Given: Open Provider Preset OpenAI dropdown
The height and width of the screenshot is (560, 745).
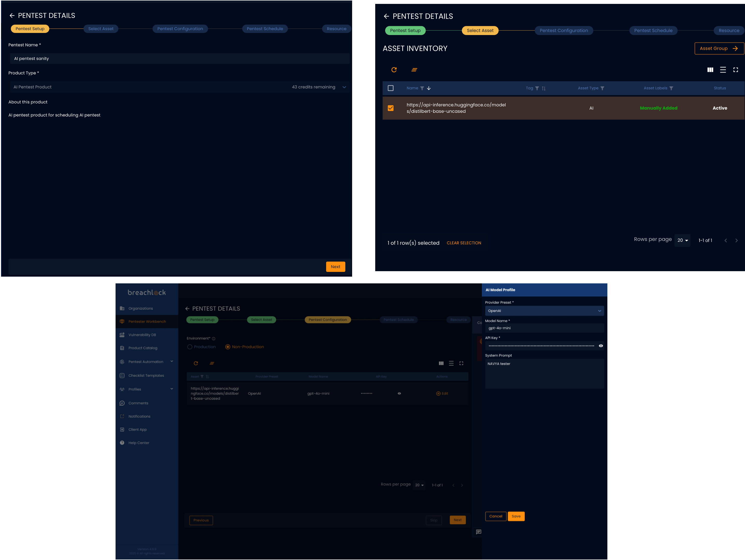Looking at the screenshot, I should tap(544, 311).
